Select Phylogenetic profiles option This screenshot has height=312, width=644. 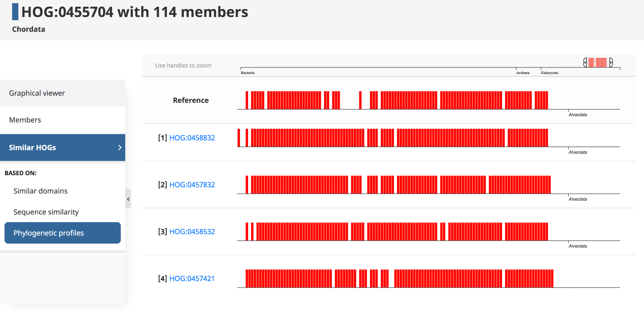pos(49,233)
